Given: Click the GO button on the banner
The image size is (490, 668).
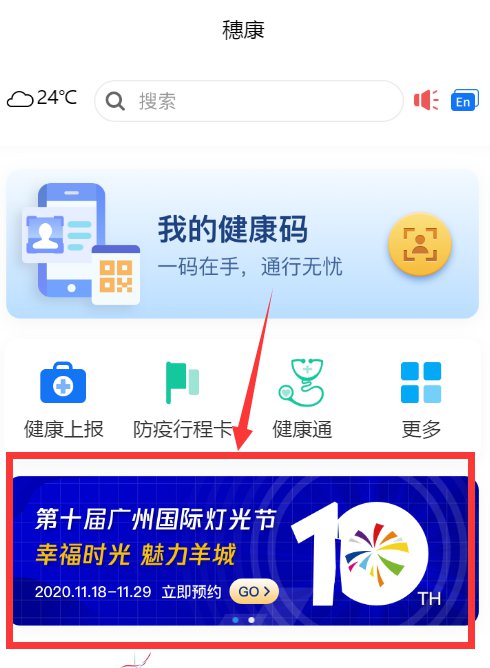Looking at the screenshot, I should coord(254,591).
